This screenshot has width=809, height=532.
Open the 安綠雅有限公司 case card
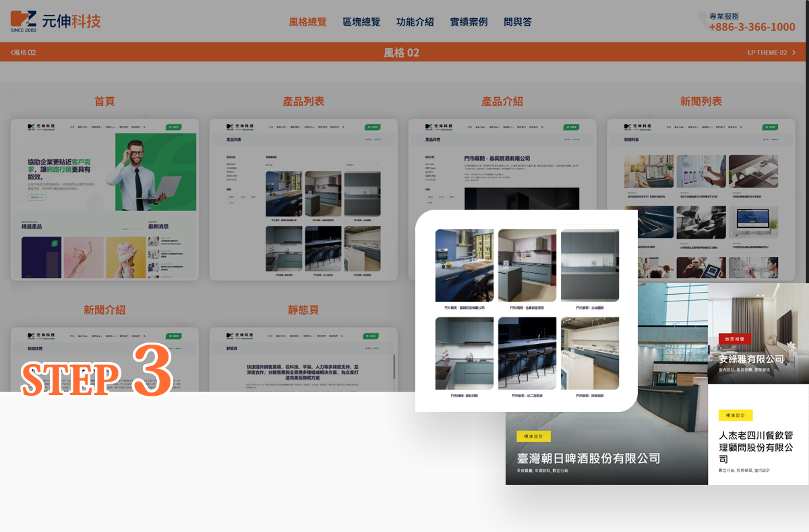point(758,333)
